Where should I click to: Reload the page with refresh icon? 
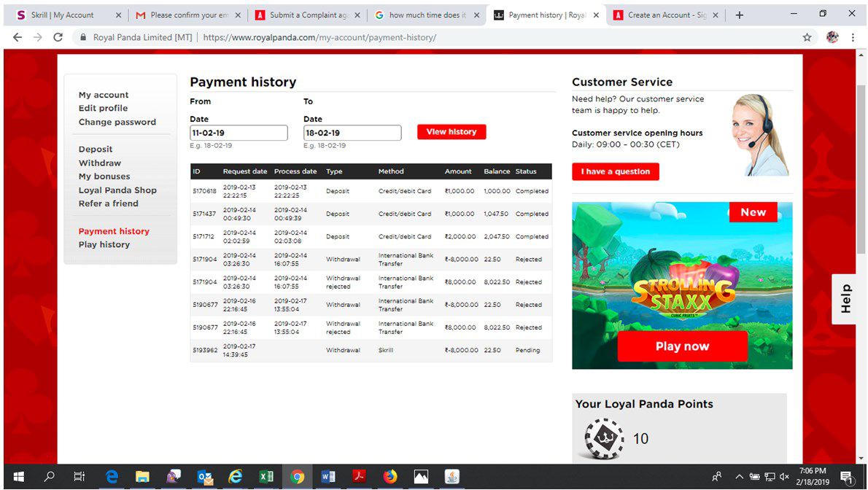coord(58,37)
